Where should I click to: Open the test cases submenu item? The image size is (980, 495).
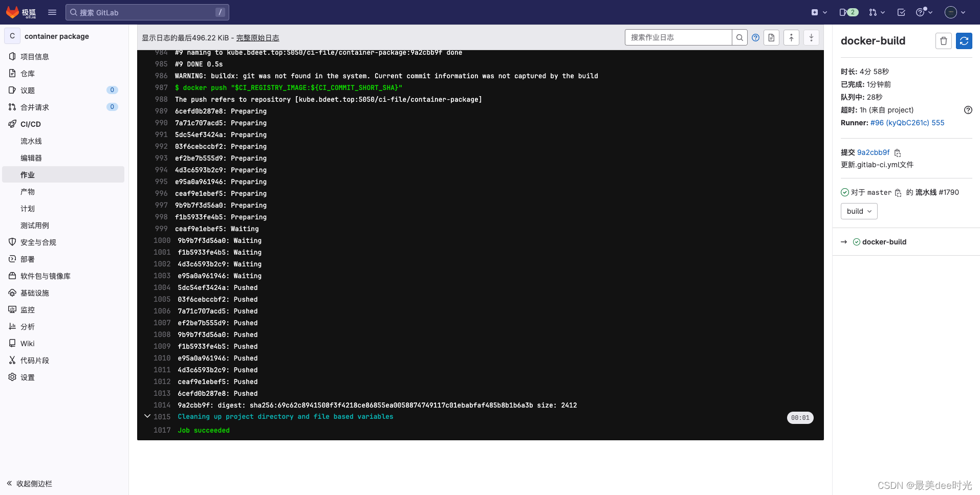[x=63, y=226]
